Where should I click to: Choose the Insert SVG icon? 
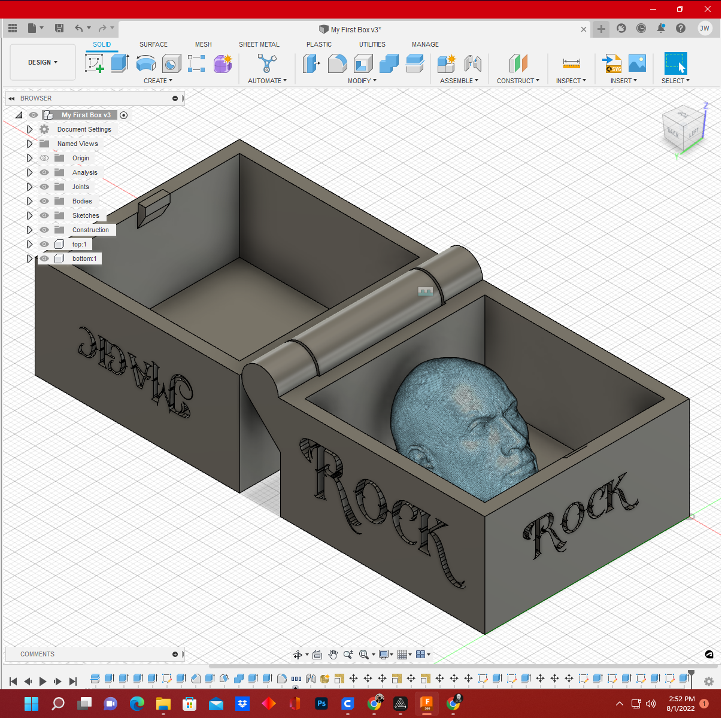point(612,63)
